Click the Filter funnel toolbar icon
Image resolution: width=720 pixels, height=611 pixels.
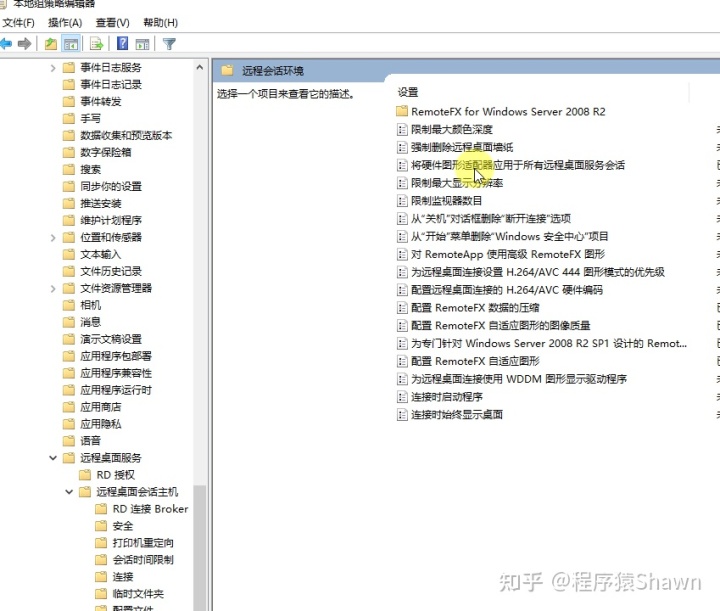(x=169, y=44)
